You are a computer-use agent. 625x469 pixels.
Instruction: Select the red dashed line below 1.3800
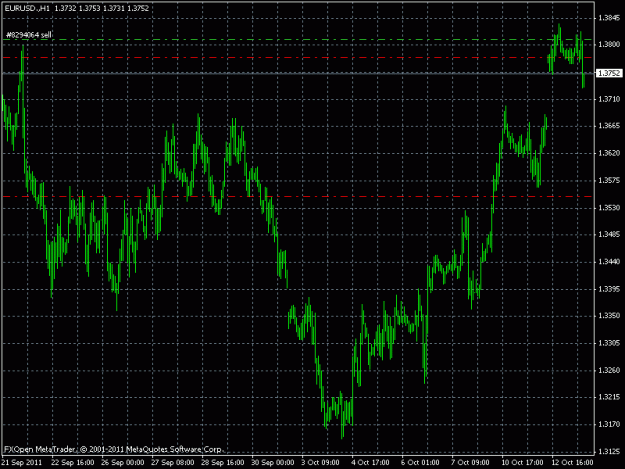click(x=297, y=57)
